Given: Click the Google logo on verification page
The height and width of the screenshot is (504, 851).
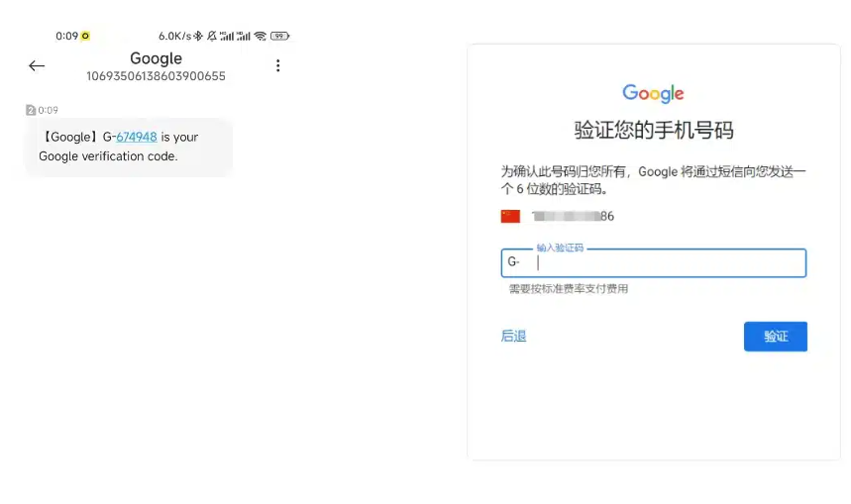Looking at the screenshot, I should click(653, 93).
